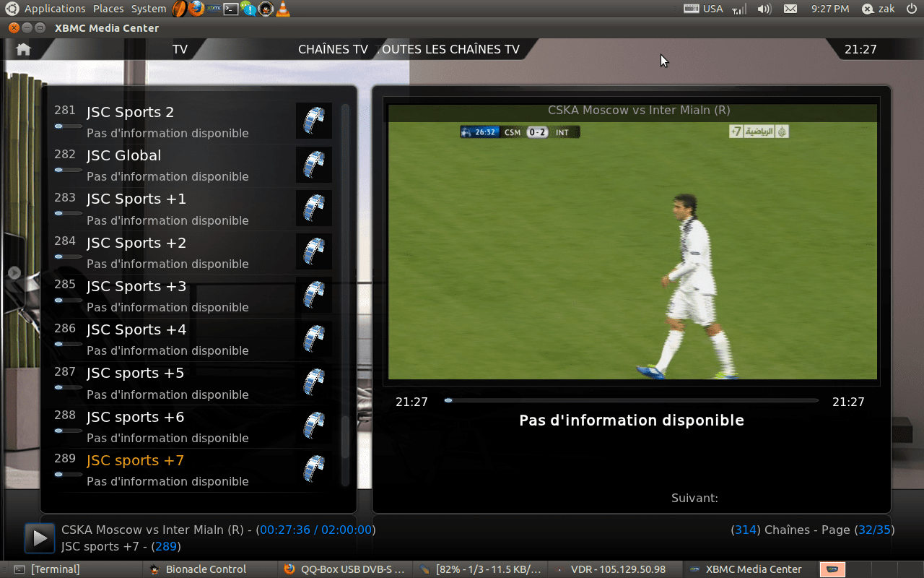
Task: Click the JSC Sports +3 channel logo
Action: pyautogui.click(x=314, y=295)
